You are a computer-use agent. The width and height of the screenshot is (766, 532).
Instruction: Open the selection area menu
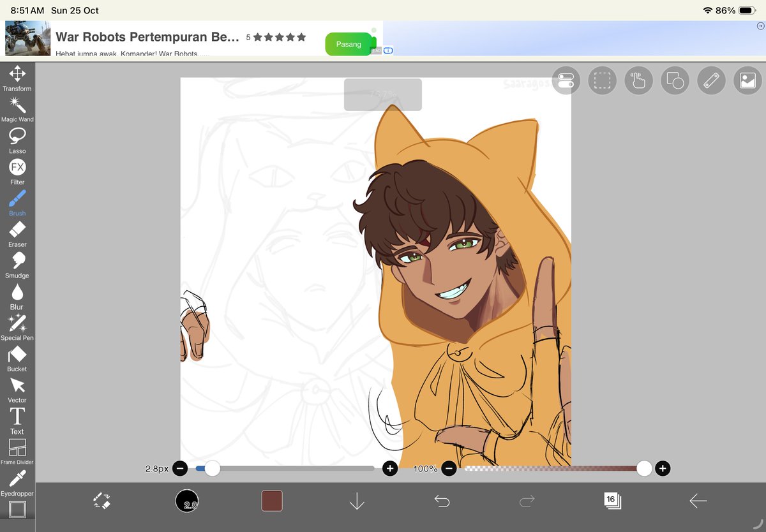click(x=602, y=80)
